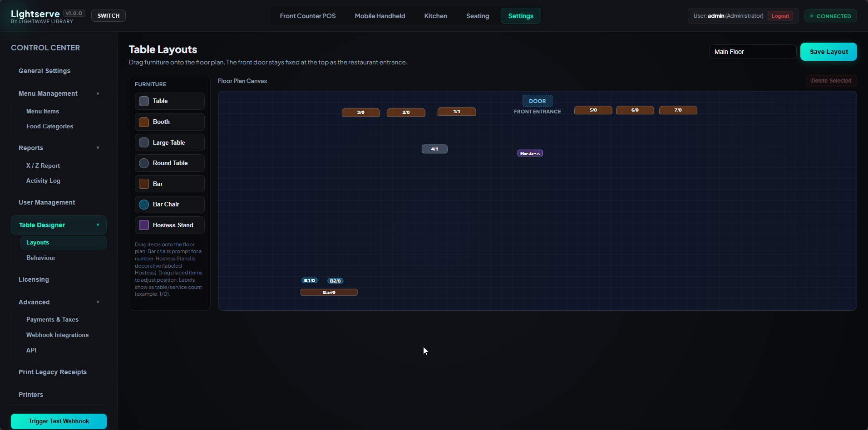The height and width of the screenshot is (430, 868).
Task: Click the Hostess stand on the canvas
Action: click(x=530, y=153)
